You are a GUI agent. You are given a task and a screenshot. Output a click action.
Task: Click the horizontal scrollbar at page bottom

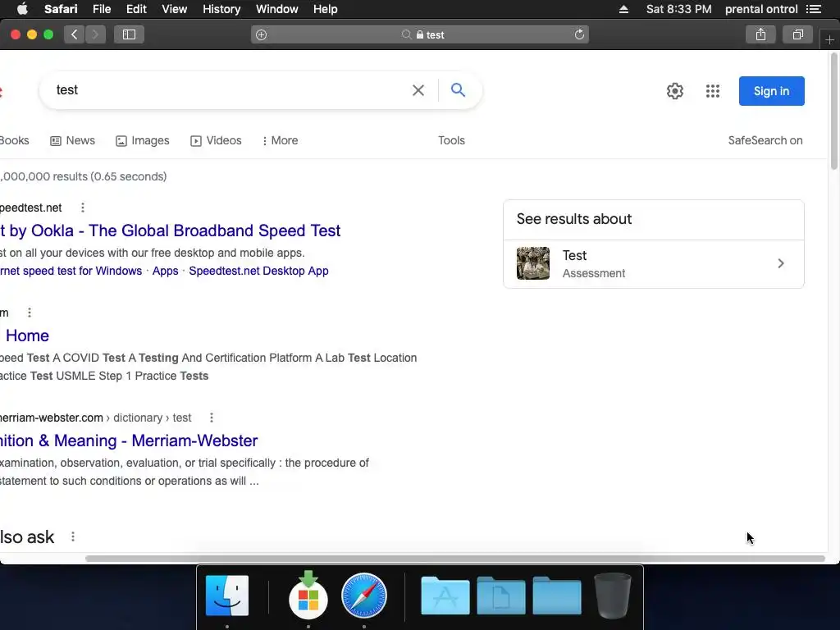point(454,559)
